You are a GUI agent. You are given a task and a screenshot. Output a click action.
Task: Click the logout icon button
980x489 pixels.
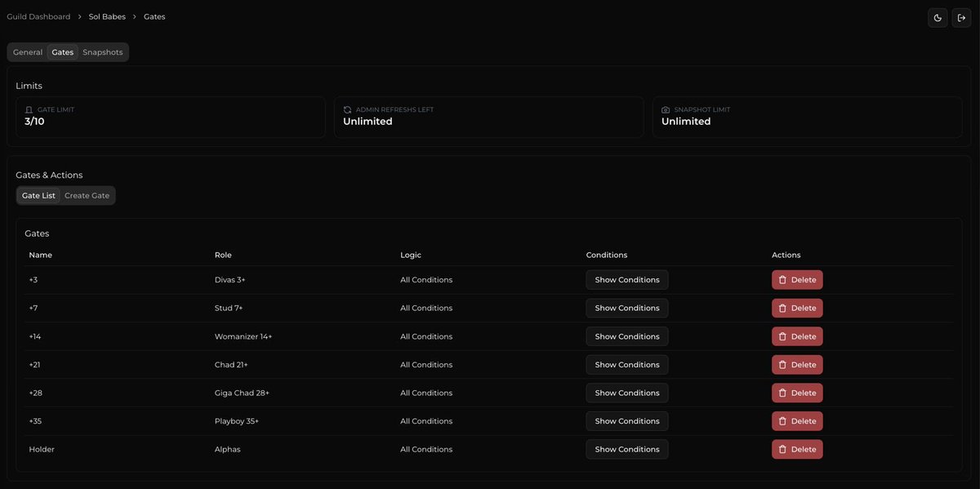tap(961, 17)
